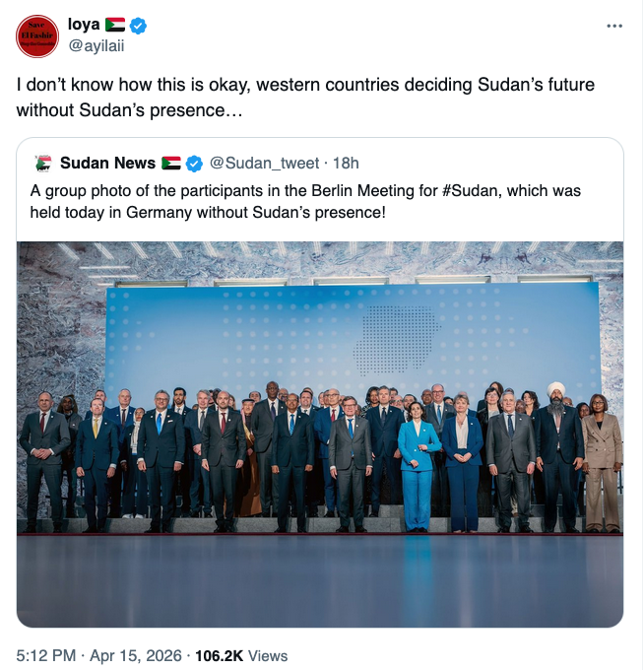
Task: Open the Sudan News account name
Action: click(107, 164)
